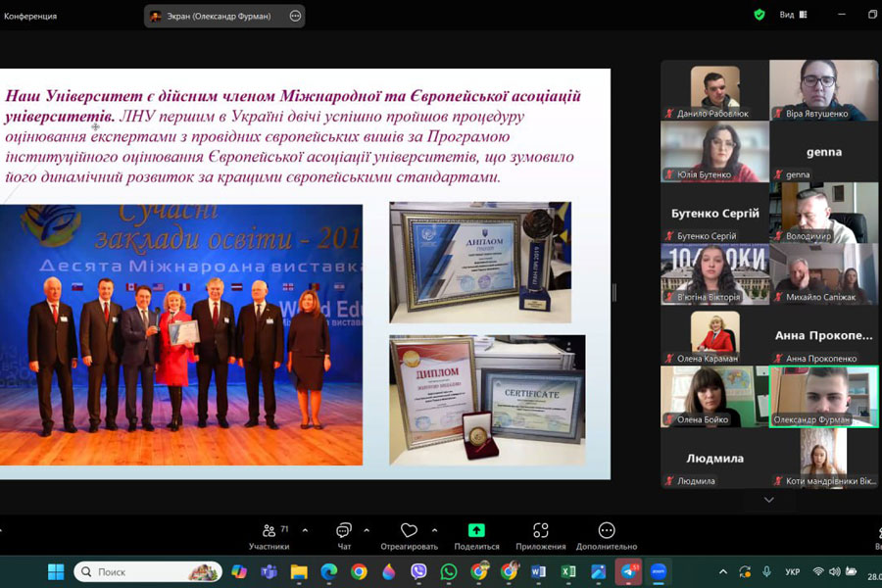Open options for Олександр Фурман's shared screen

point(296,16)
